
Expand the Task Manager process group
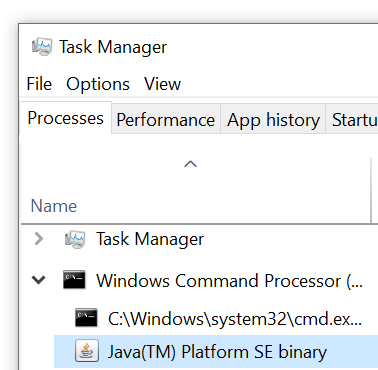point(39,239)
